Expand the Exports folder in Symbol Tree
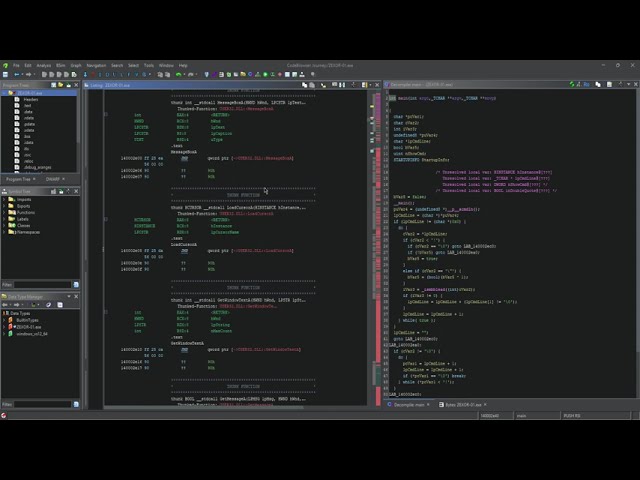The height and width of the screenshot is (480, 640). tap(4, 206)
